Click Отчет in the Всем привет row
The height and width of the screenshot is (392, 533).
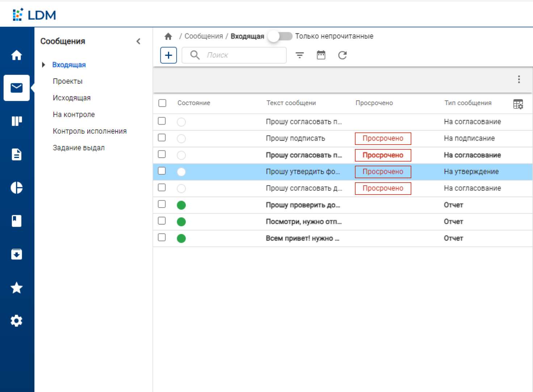point(453,238)
